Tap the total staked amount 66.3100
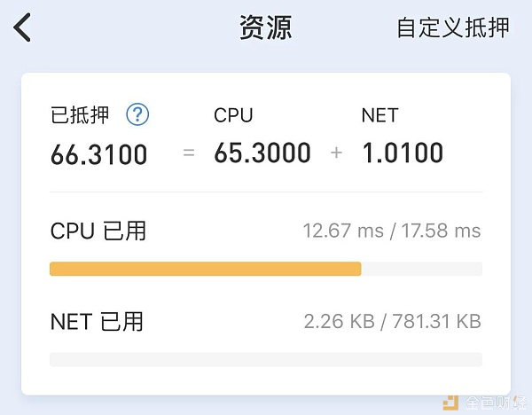 tap(98, 154)
